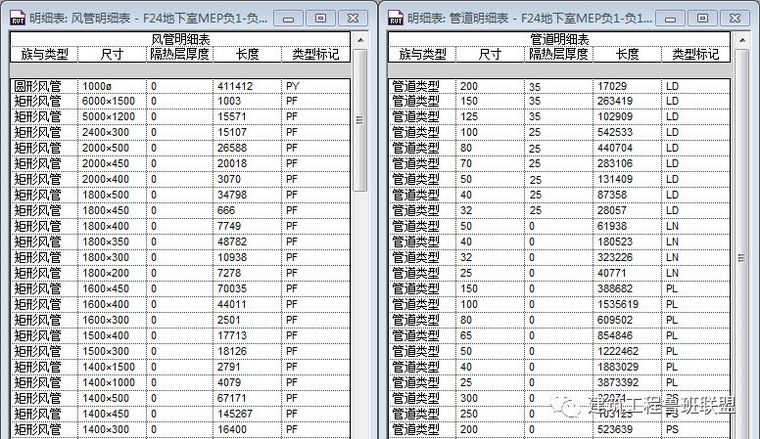Minimize the pipe schedule (管道明细表) window

670,18
